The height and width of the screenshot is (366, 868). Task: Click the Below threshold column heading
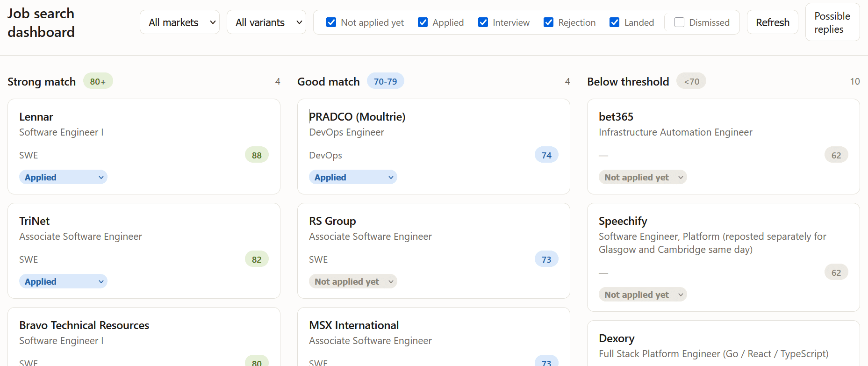628,82
